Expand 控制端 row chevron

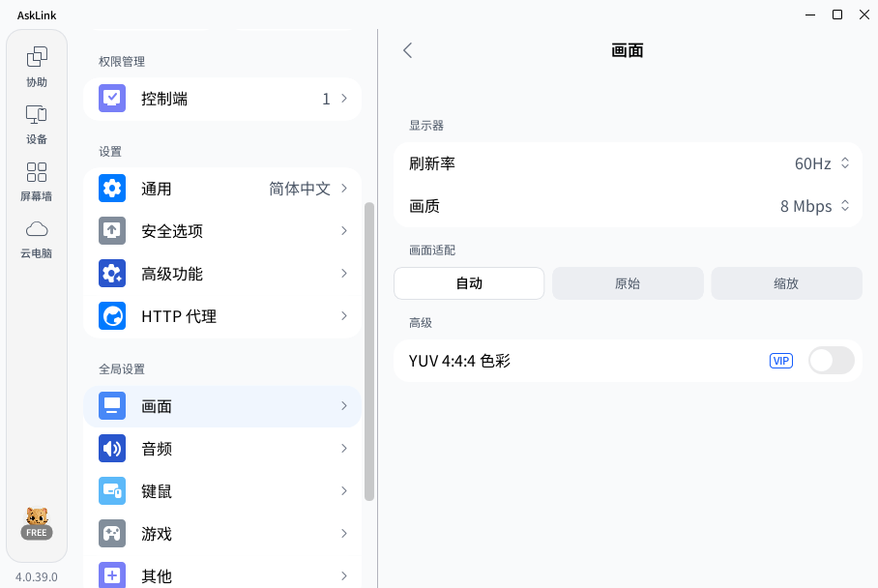click(x=344, y=99)
